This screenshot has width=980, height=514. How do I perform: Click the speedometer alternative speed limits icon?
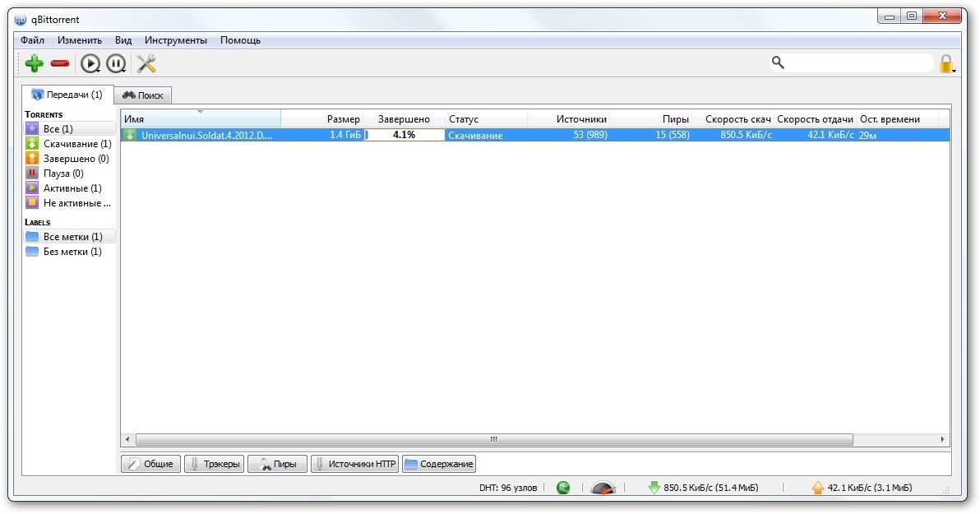[603, 488]
